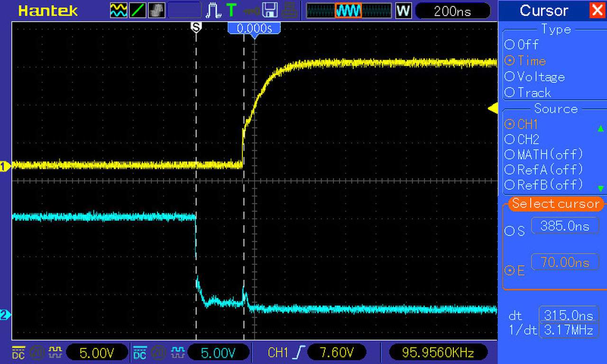Click the yellow CH1 DC coupling icon
The height and width of the screenshot is (364, 607).
coord(18,352)
